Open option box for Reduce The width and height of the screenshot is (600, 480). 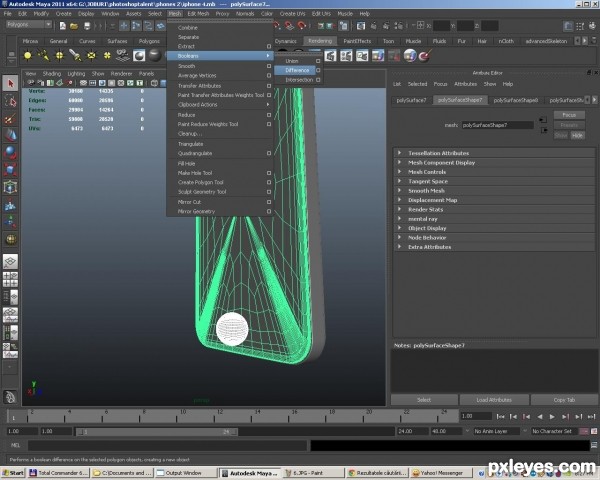[x=269, y=115]
